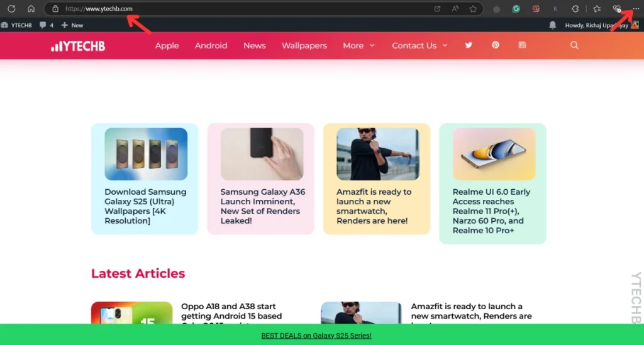This screenshot has width=644, height=345.
Task: Click the user avatar in admin bar
Action: tap(635, 25)
